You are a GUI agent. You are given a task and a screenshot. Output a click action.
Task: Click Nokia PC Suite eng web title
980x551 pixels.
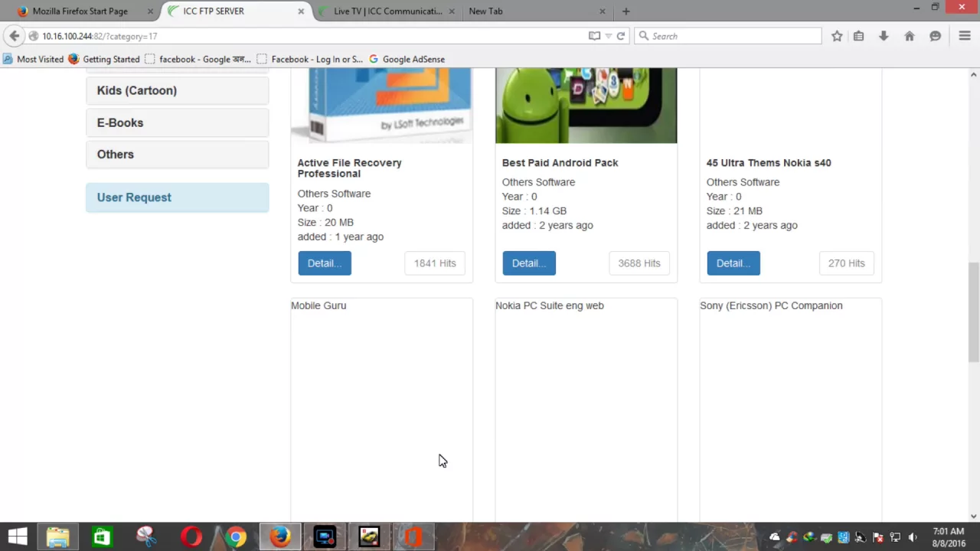[550, 305]
